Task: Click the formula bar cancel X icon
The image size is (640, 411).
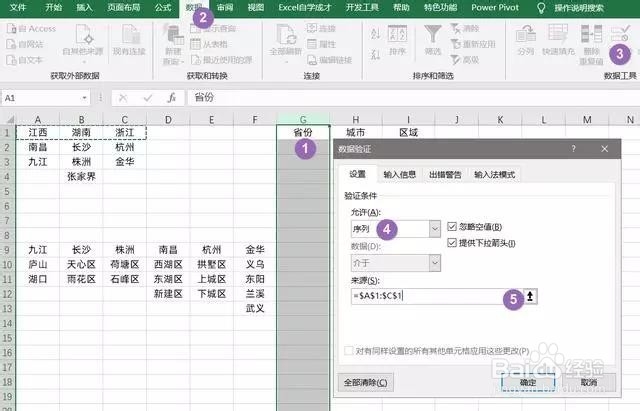Action: 123,98
